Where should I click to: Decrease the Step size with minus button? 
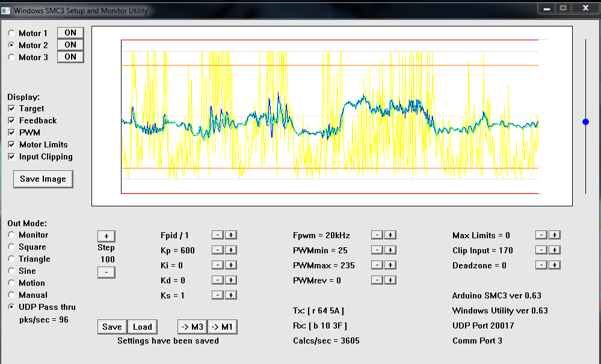coord(106,272)
